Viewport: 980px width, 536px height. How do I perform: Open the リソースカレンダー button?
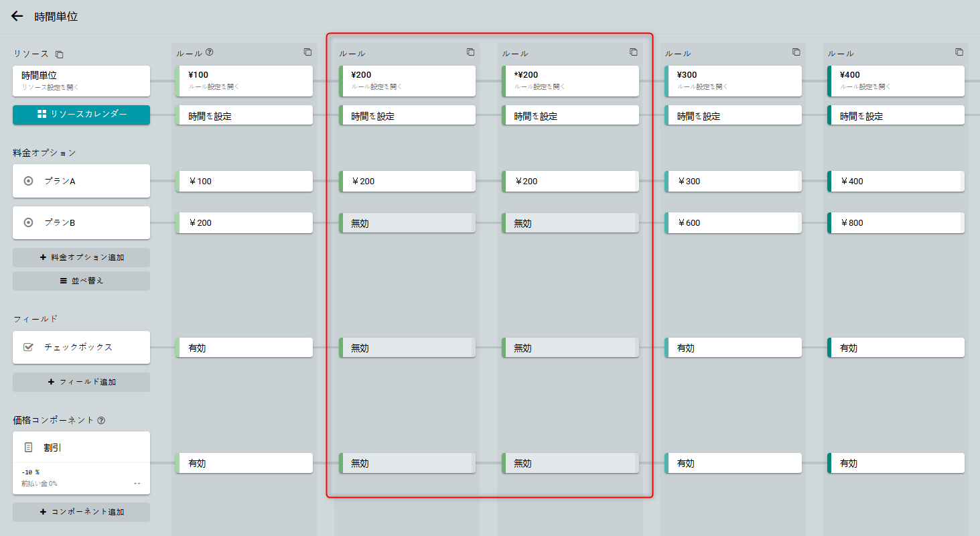pos(81,115)
